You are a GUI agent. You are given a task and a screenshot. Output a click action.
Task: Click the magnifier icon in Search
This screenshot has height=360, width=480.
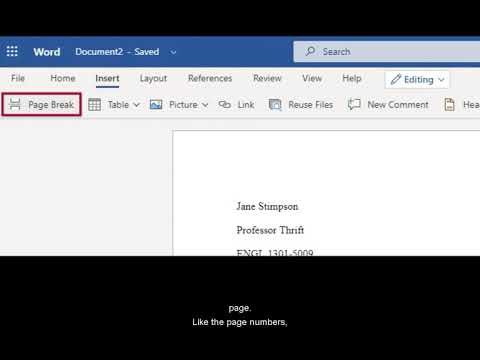click(310, 51)
